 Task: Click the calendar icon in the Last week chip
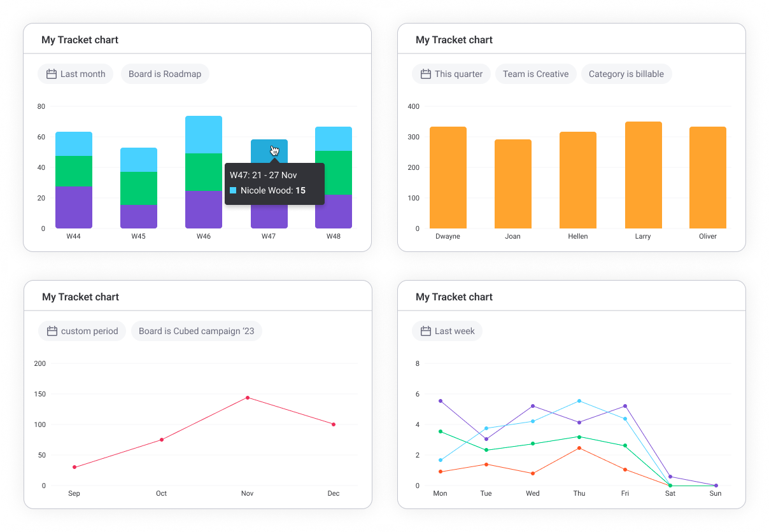point(426,331)
